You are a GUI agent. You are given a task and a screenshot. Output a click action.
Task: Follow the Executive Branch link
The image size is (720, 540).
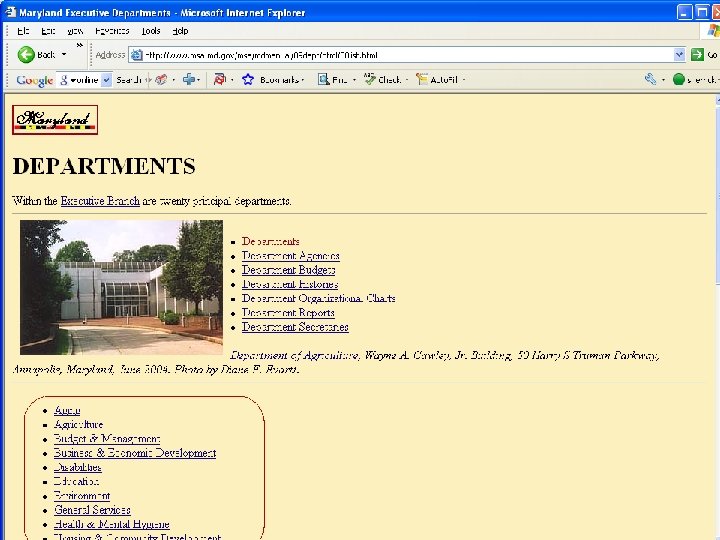[100, 201]
